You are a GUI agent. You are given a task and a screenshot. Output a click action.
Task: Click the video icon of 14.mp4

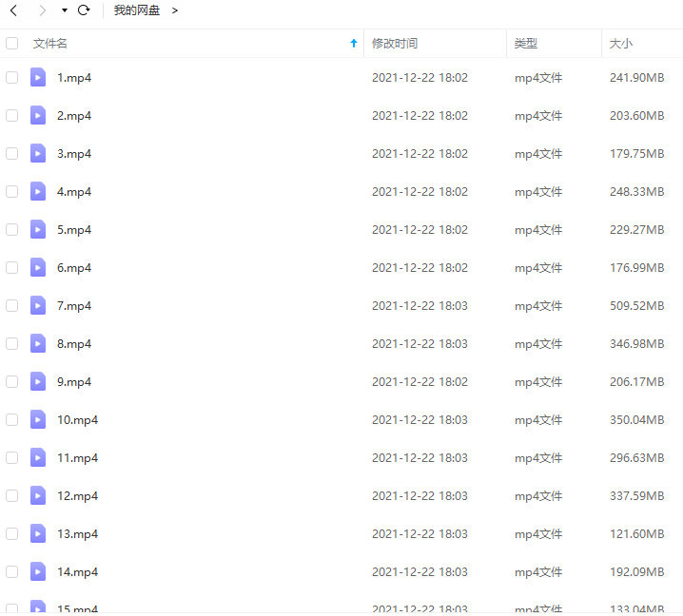click(38, 571)
